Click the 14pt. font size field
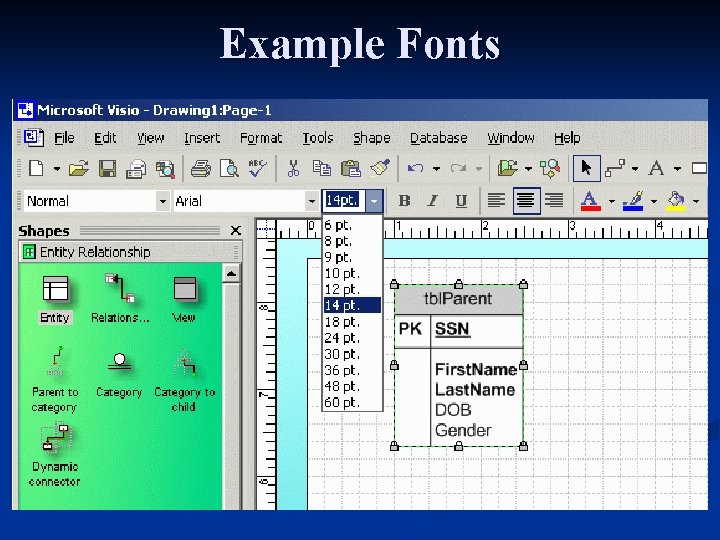 click(344, 201)
